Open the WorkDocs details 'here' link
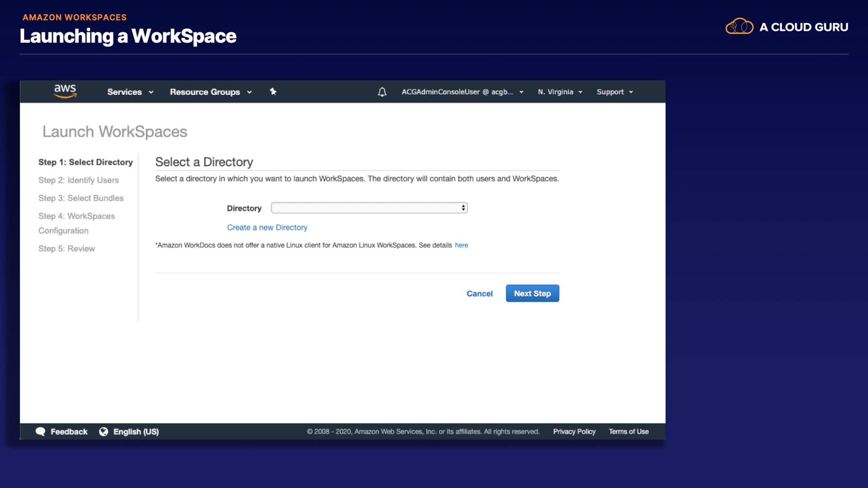 click(461, 245)
